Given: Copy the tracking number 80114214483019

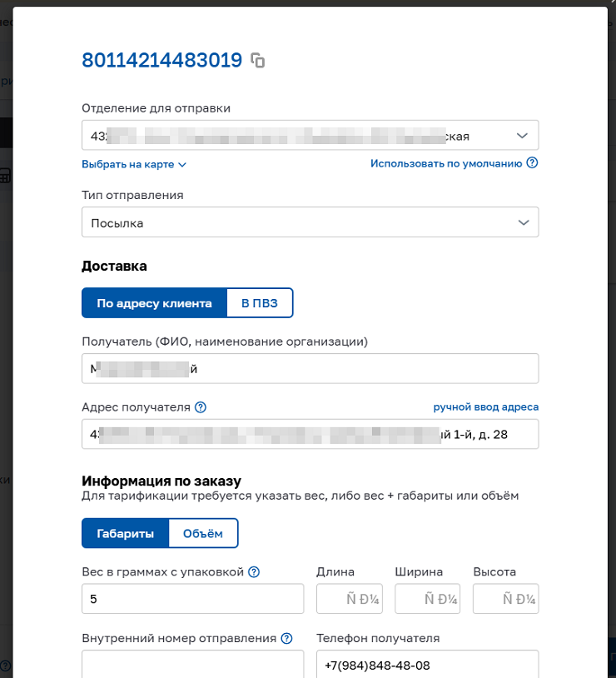Looking at the screenshot, I should click(x=258, y=61).
